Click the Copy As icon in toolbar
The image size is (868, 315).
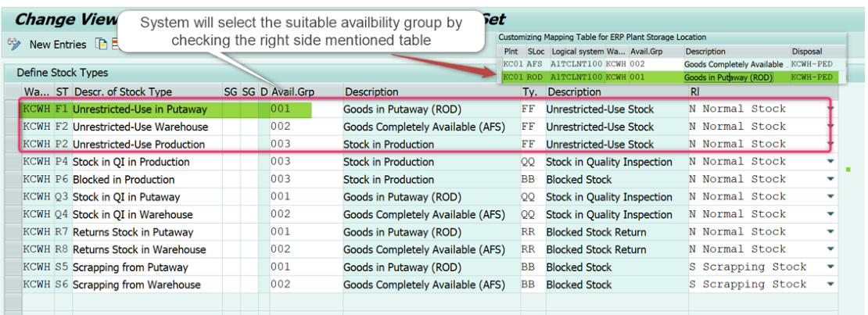[x=101, y=45]
